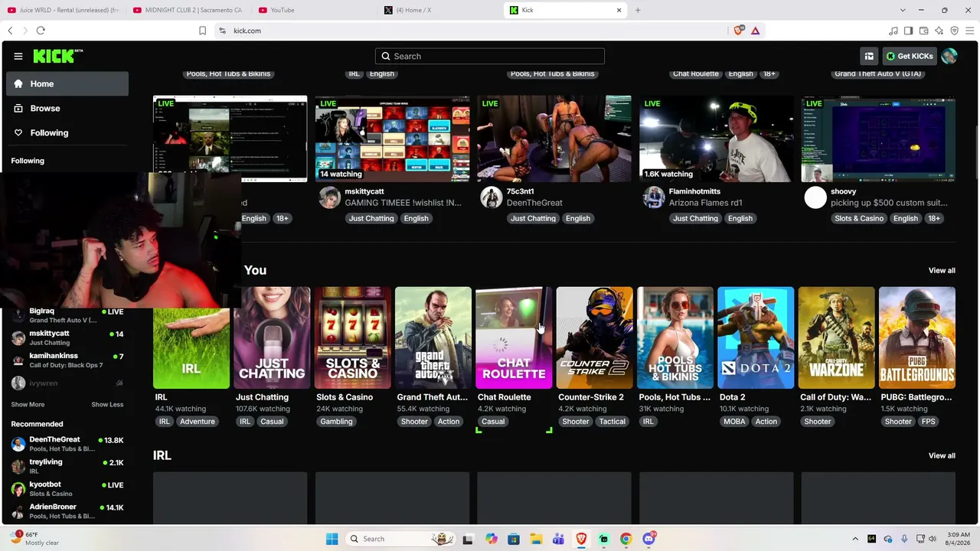Open the shoovy slots stream thumbnail
Image resolution: width=980 pixels, height=551 pixels.
coord(878,139)
